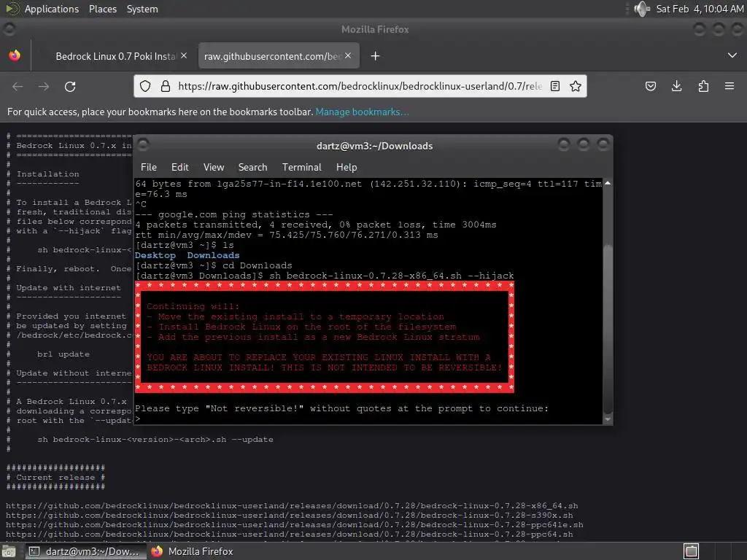
Task: Open the Applications menu in top panel
Action: [52, 9]
